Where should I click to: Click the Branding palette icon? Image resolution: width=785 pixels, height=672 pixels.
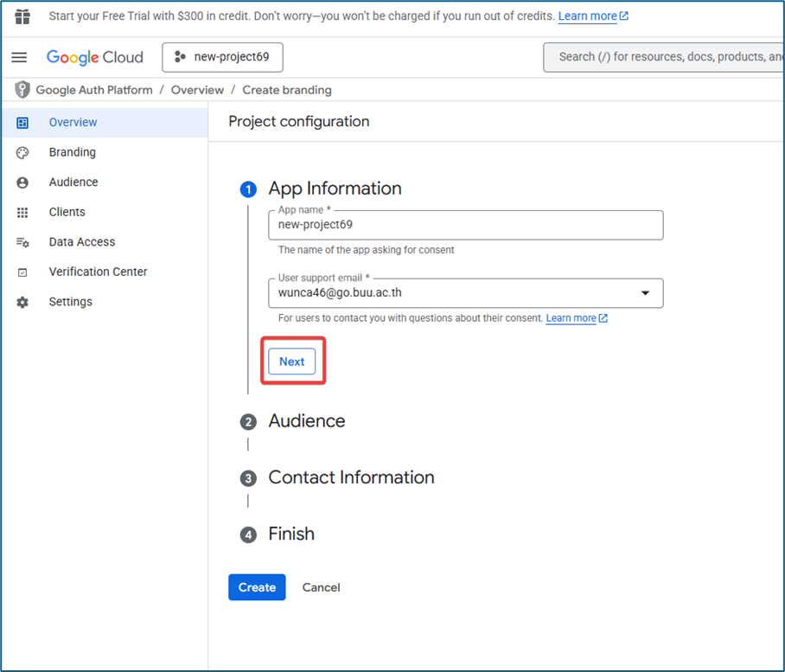pyautogui.click(x=22, y=152)
